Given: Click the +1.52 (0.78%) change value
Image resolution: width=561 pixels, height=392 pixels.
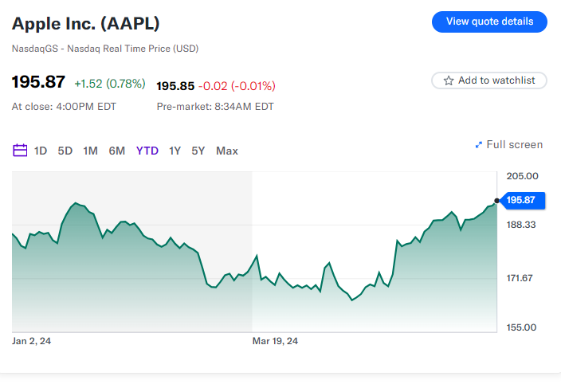Looking at the screenshot, I should [110, 84].
